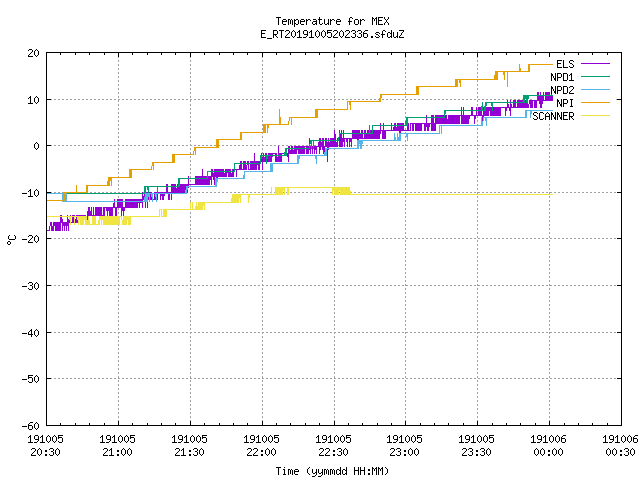The image size is (640, 480).
Task: Click the "Time (yymmdd HH:MM)" axis title
Action: [x=332, y=471]
